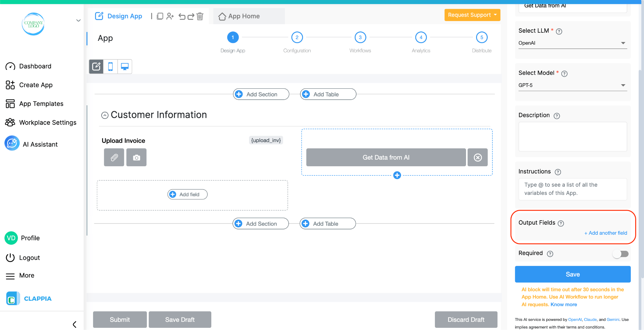Image resolution: width=644 pixels, height=330 pixels.
Task: Open the Know more link
Action: [564, 304]
